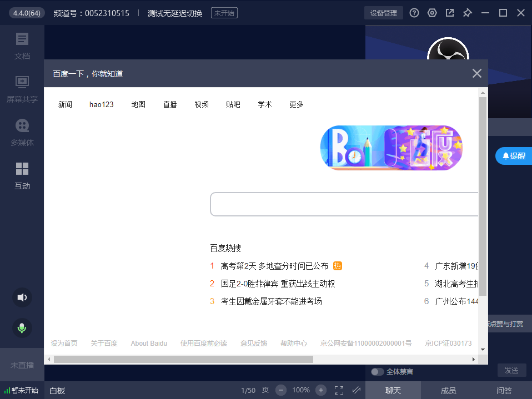Open the 视频 video link
Screen dimensions: 532x399
202,104
